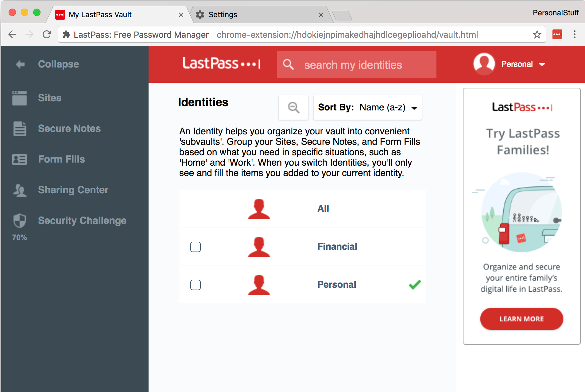Click the LastPass logo in Families ad
The height and width of the screenshot is (392, 585).
(x=522, y=107)
